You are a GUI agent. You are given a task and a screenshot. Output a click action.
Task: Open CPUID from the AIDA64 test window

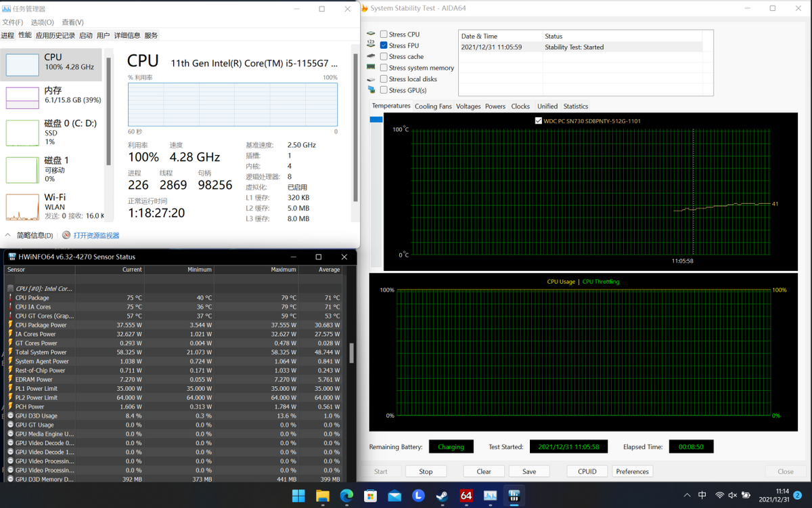(587, 471)
